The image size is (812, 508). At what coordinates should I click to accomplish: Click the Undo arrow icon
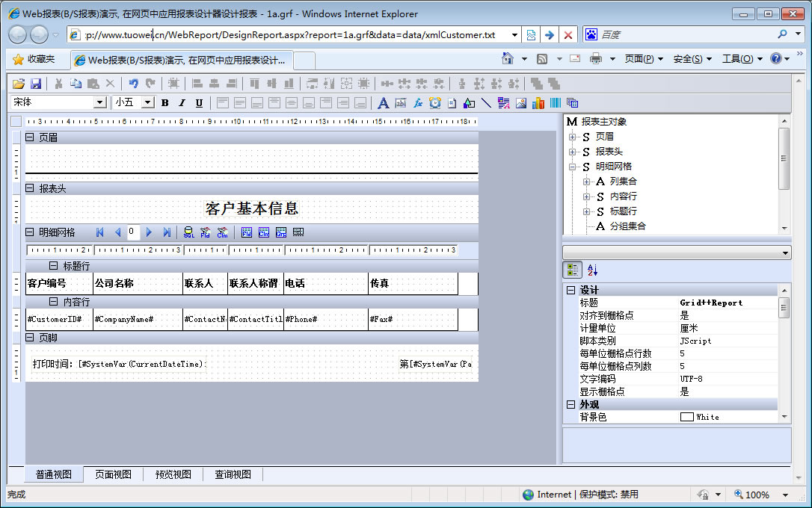pos(133,84)
